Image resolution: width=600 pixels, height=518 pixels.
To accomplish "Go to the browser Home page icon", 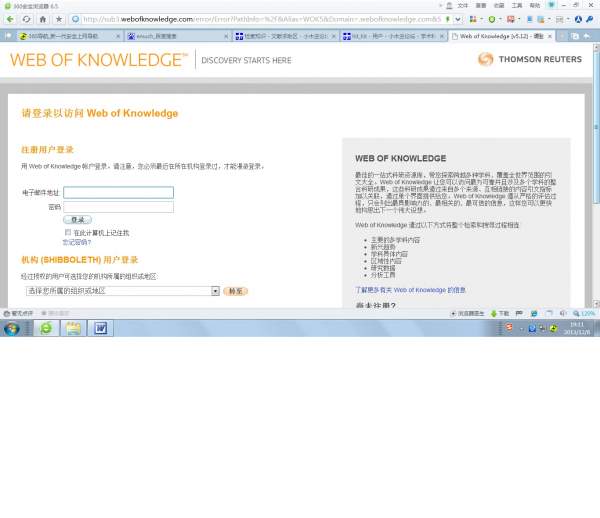I will (x=42, y=19).
